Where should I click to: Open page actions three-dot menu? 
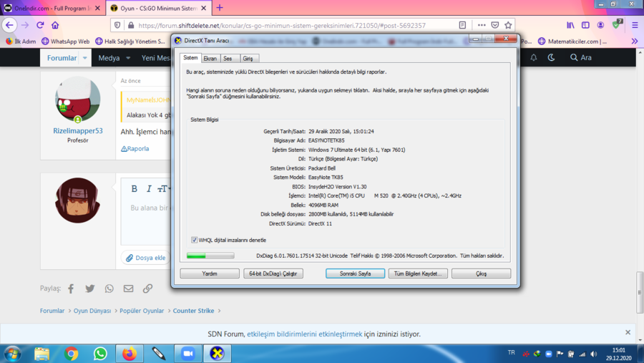point(482,25)
